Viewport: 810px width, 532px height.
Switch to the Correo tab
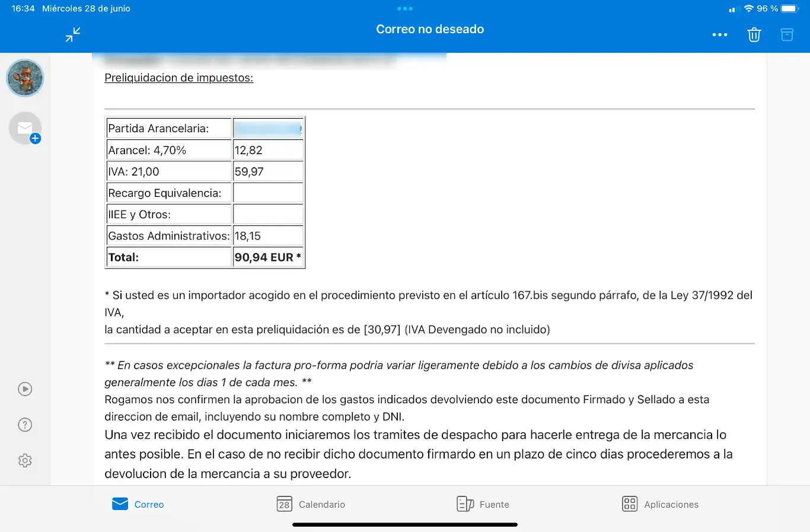point(138,504)
